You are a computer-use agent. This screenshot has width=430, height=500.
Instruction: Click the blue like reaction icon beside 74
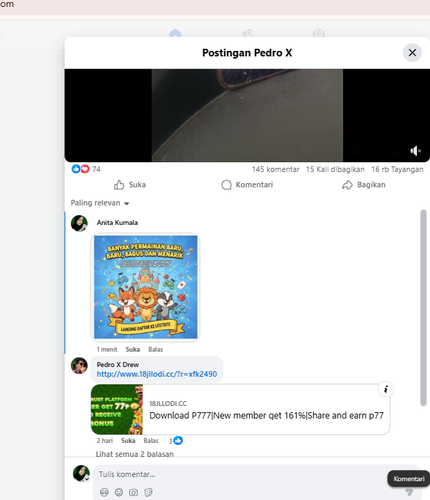pyautogui.click(x=76, y=169)
